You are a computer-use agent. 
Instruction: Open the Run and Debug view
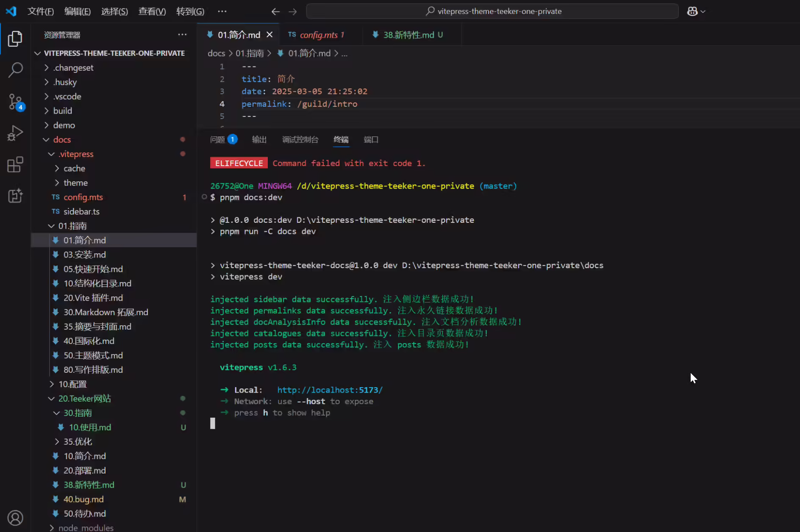15,133
